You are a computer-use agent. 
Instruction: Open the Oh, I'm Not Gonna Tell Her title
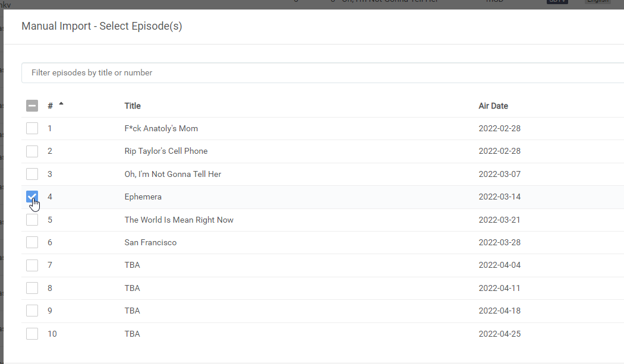point(173,174)
